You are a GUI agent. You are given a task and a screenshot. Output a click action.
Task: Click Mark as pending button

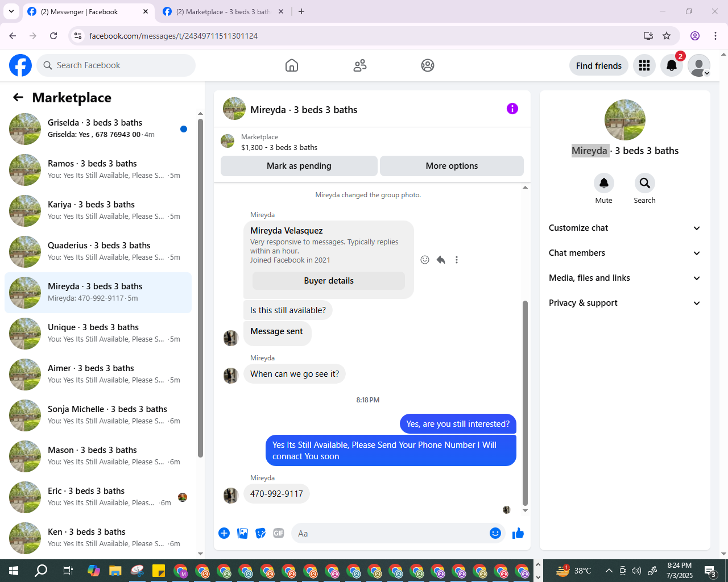point(299,166)
